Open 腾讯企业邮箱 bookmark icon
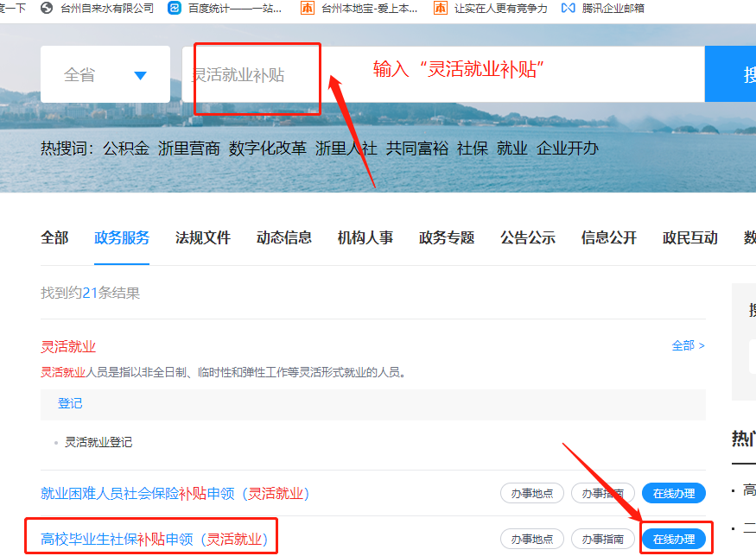The height and width of the screenshot is (556, 756). pyautogui.click(x=568, y=8)
